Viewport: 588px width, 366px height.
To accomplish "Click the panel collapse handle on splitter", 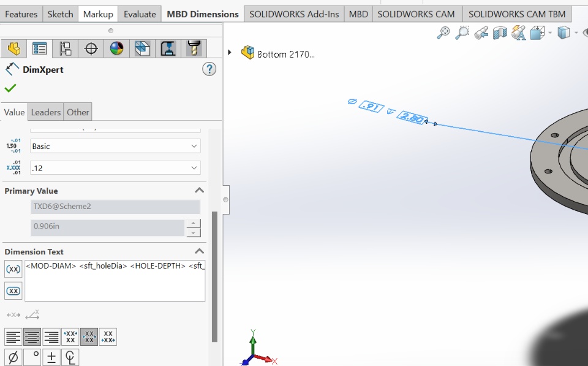I will pyautogui.click(x=226, y=199).
